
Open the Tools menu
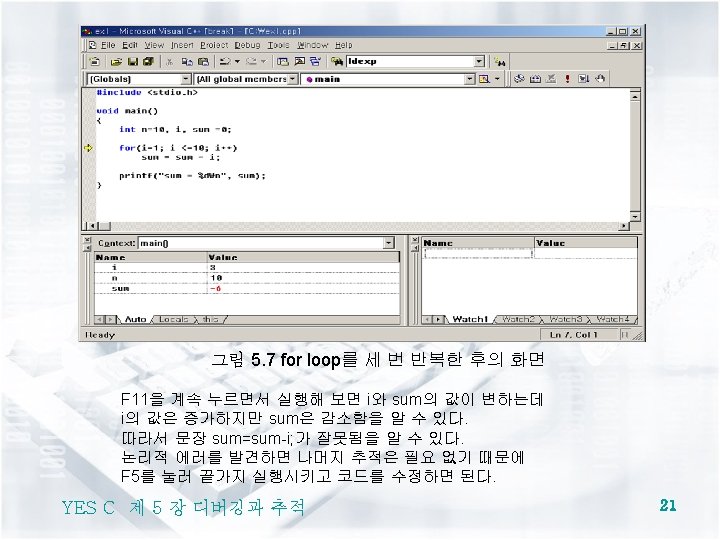[278, 45]
